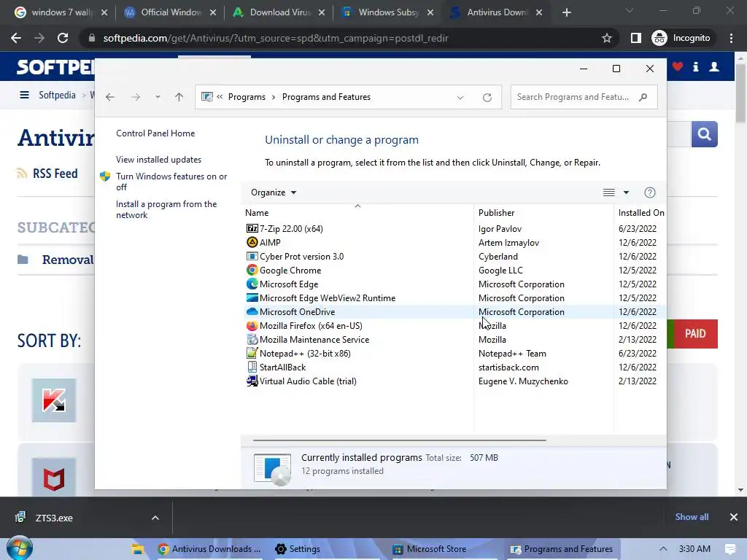The image size is (747, 560).
Task: Click the Mozilla Firefox icon in list
Action: click(252, 326)
